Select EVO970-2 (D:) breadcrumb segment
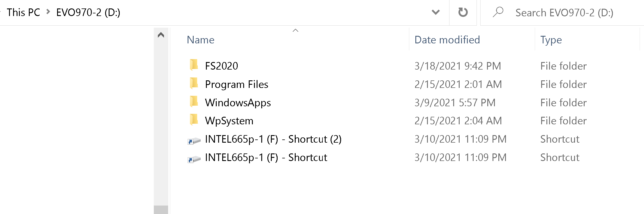The height and width of the screenshot is (214, 644). [88, 13]
